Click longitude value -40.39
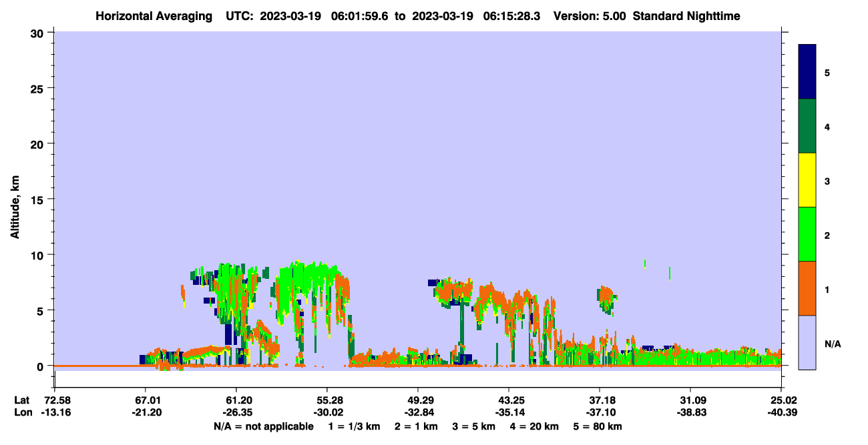Viewport: 868px width, 445px height. click(781, 412)
